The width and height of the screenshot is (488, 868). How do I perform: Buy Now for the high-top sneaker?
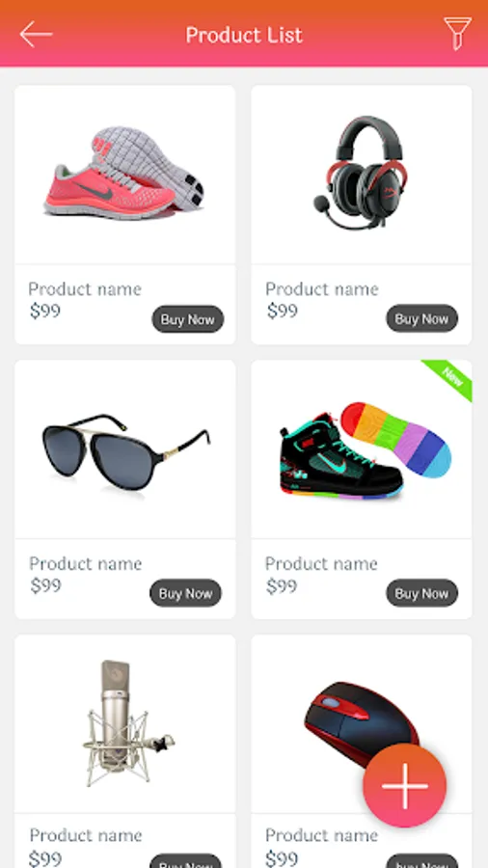coord(421,593)
